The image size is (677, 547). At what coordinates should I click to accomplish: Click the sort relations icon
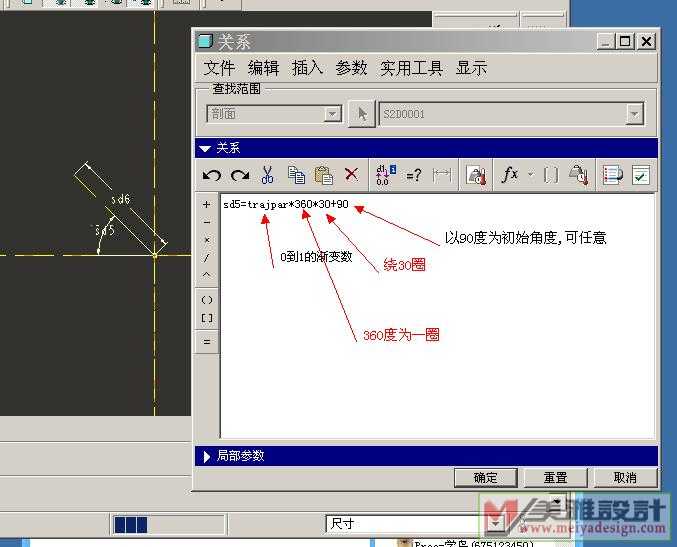tap(612, 175)
